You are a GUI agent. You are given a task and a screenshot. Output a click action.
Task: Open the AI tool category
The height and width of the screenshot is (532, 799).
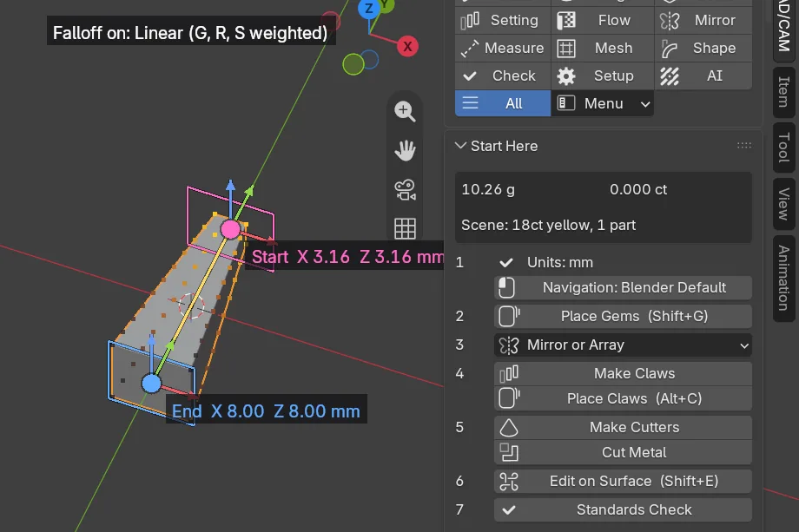coord(703,76)
